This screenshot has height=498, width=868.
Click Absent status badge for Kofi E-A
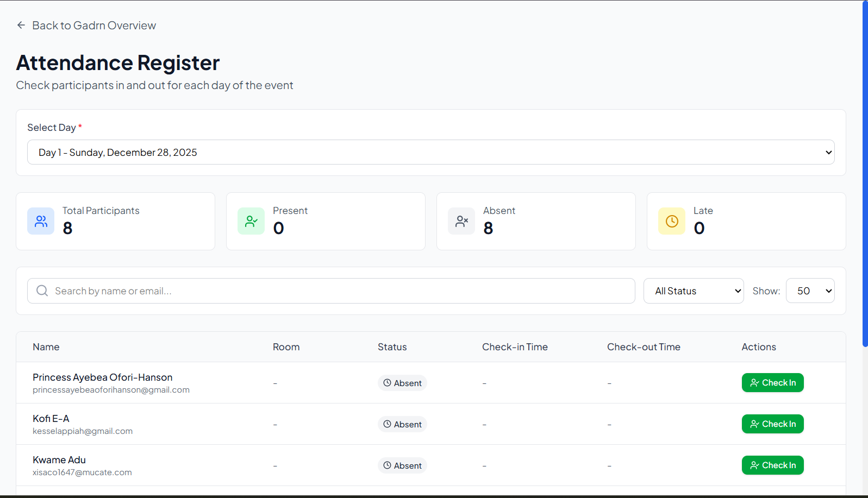[402, 424]
